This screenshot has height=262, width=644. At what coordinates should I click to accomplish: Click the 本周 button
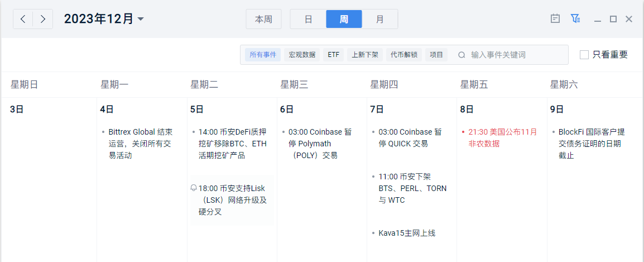[x=263, y=19]
